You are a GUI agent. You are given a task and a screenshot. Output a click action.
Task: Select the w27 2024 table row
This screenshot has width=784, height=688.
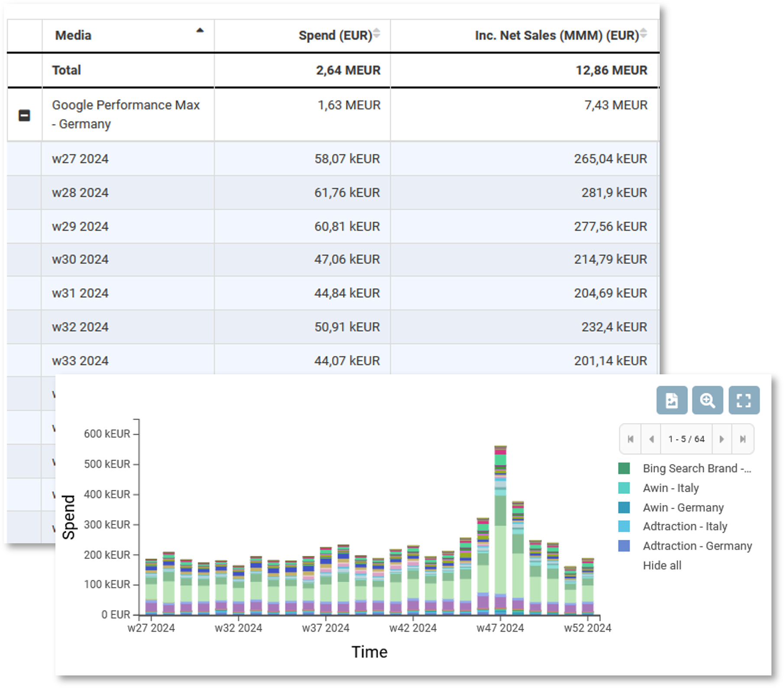pos(333,159)
